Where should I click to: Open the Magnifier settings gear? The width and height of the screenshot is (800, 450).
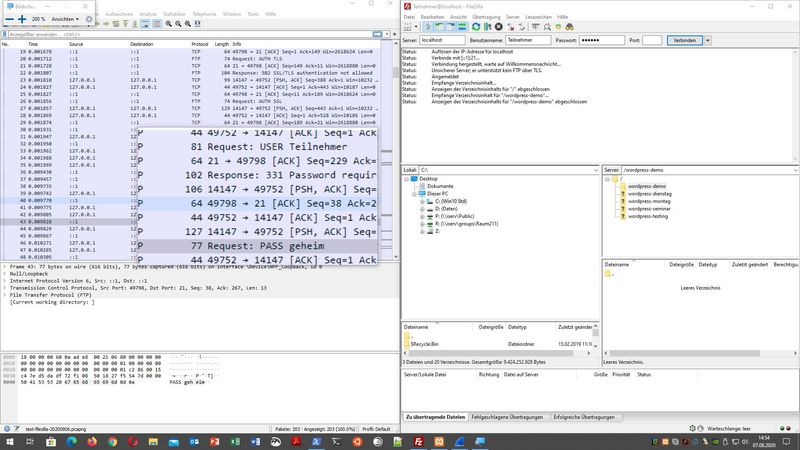(x=89, y=19)
